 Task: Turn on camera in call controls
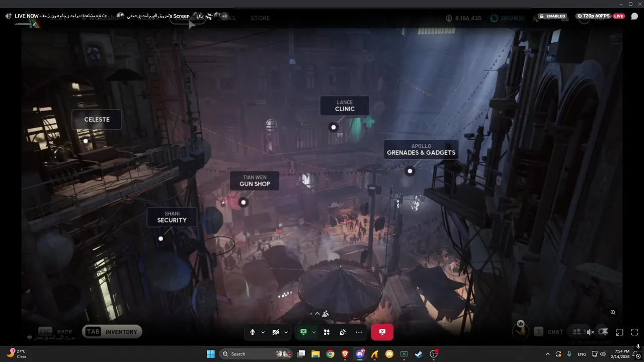276,332
